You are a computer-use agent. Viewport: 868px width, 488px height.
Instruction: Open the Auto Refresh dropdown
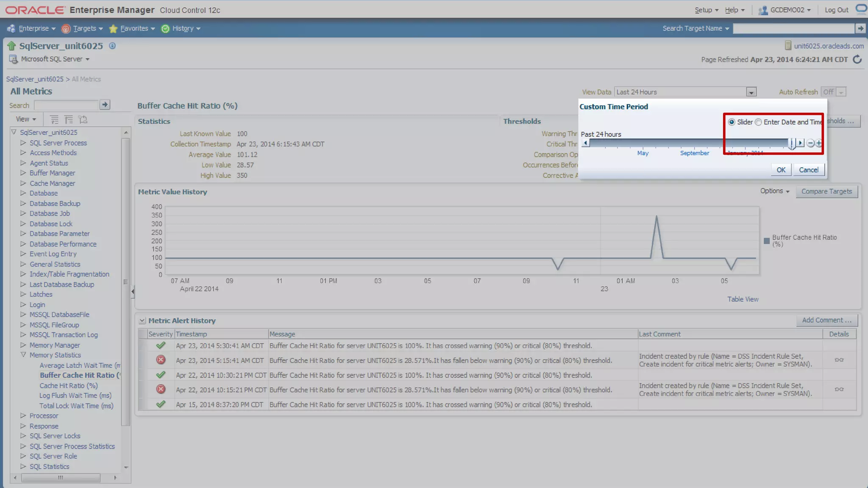click(x=841, y=92)
